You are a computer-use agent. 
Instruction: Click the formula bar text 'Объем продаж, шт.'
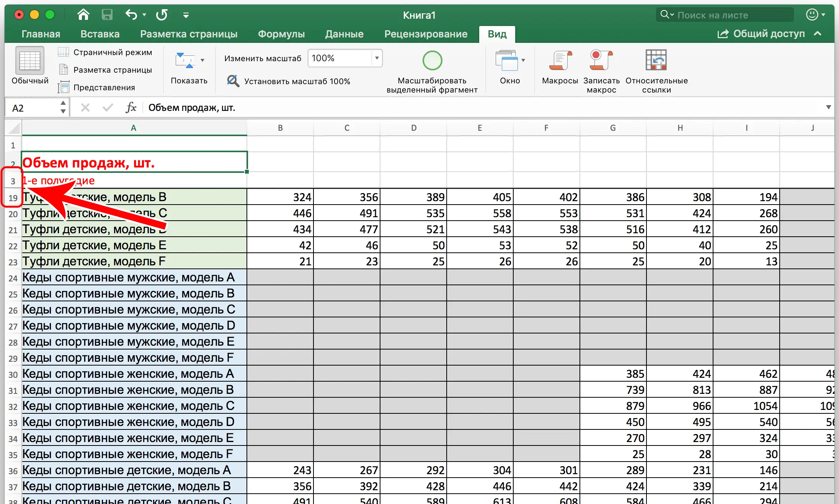[192, 108]
